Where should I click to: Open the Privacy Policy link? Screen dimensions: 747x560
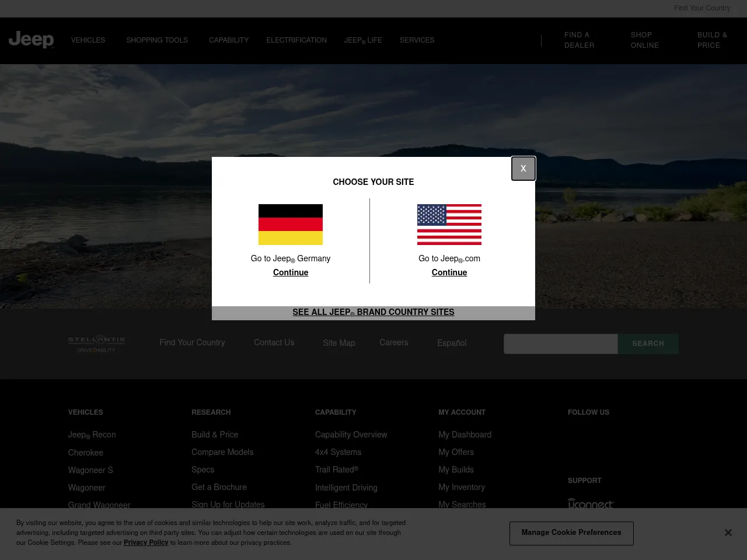click(146, 542)
